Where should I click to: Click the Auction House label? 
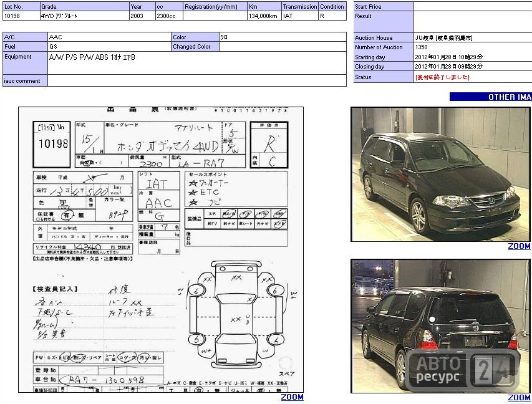tap(374, 37)
